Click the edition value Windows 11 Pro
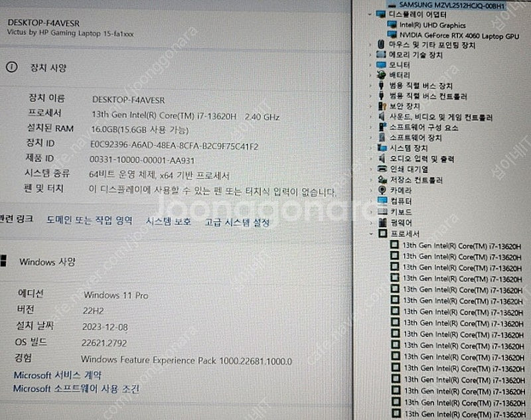Screen dimensions: 531x420 pyautogui.click(x=115, y=295)
